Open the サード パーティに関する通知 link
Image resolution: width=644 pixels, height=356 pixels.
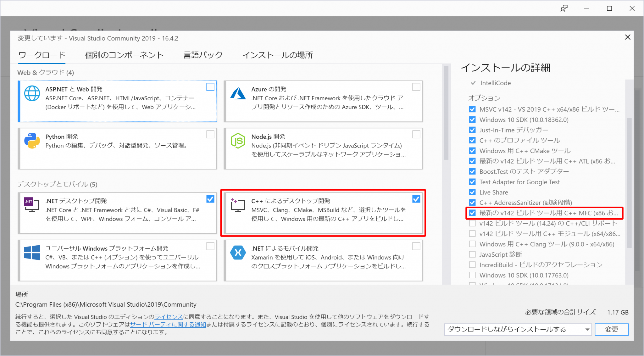(x=168, y=324)
